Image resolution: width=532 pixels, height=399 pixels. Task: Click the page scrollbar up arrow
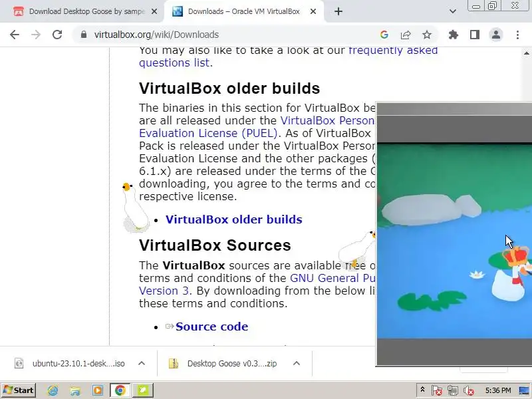click(526, 53)
